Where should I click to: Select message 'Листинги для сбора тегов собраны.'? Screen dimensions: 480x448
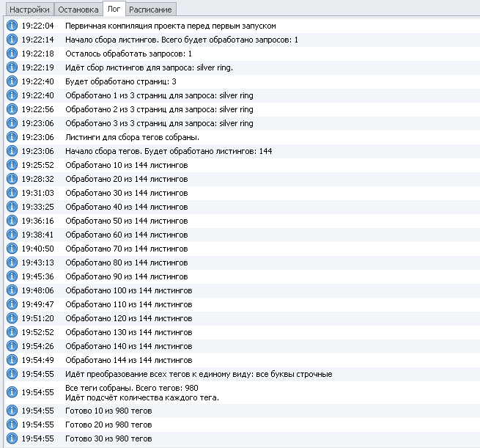(132, 138)
